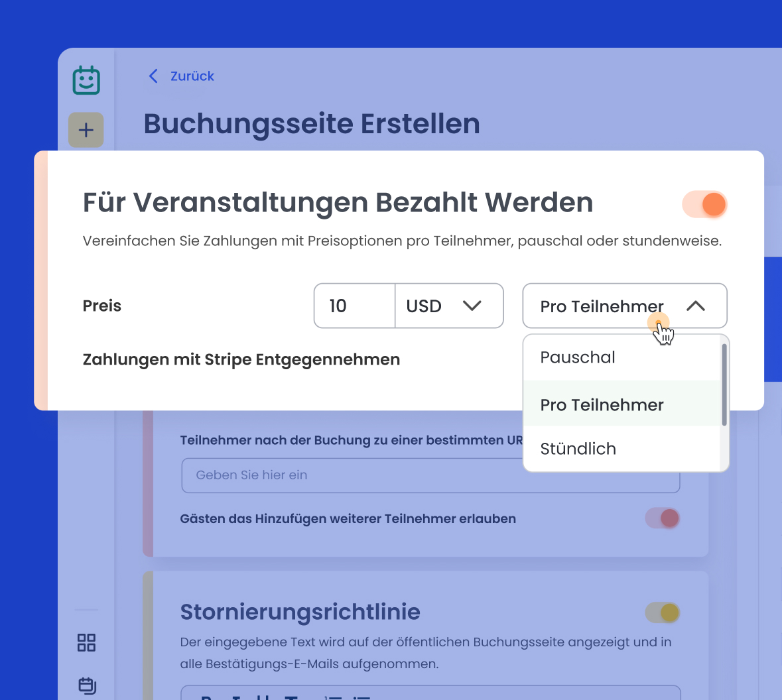Click the calendar smiley app logo

pos(86,80)
